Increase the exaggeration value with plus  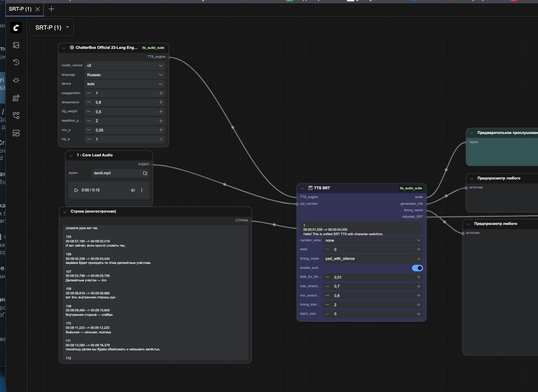tap(161, 93)
